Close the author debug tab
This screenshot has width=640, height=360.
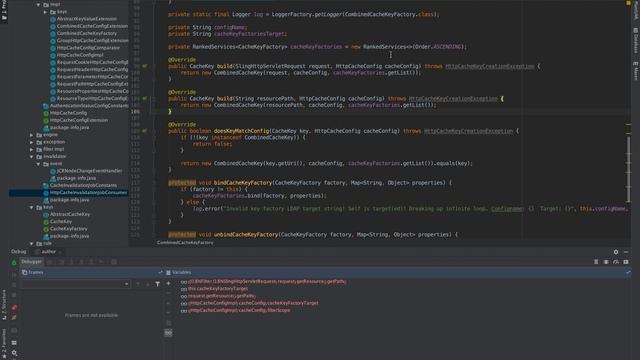[60, 252]
